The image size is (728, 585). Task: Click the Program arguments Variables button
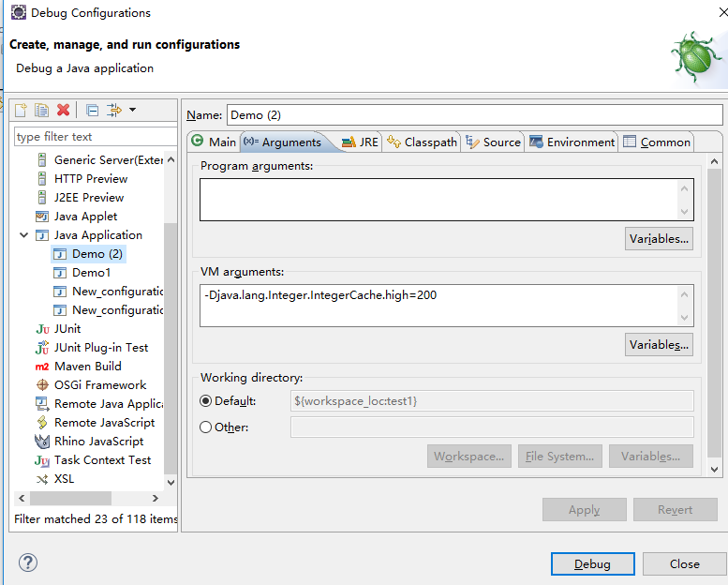(x=659, y=239)
